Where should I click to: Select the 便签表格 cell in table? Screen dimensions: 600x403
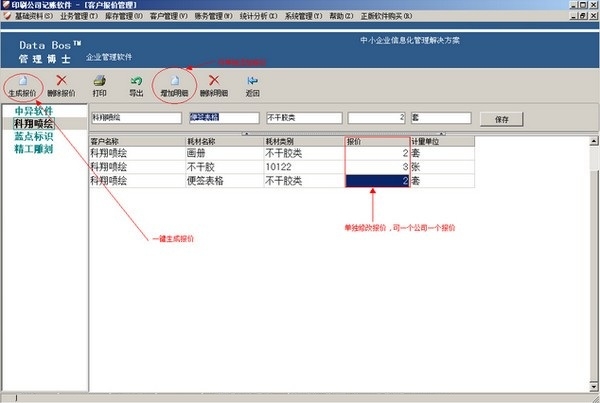225,181
